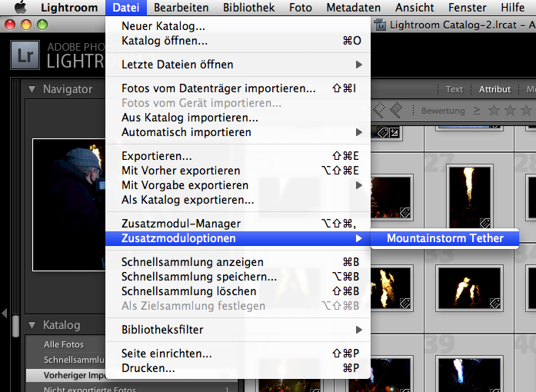This screenshot has width=536, height=392.
Task: Choose Mit Vorher exportieren
Action: 238,170
